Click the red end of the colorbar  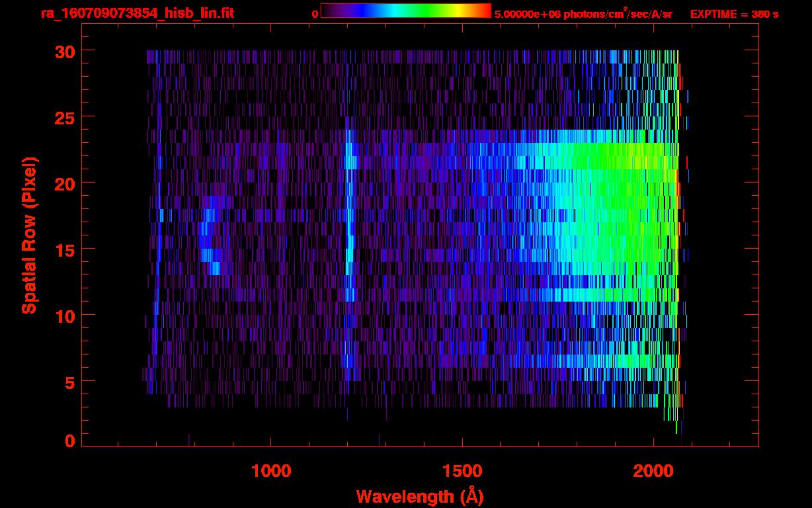tap(485, 11)
